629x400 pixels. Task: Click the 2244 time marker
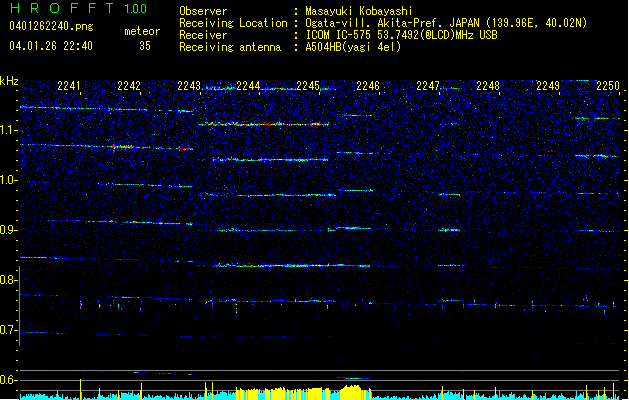(248, 85)
